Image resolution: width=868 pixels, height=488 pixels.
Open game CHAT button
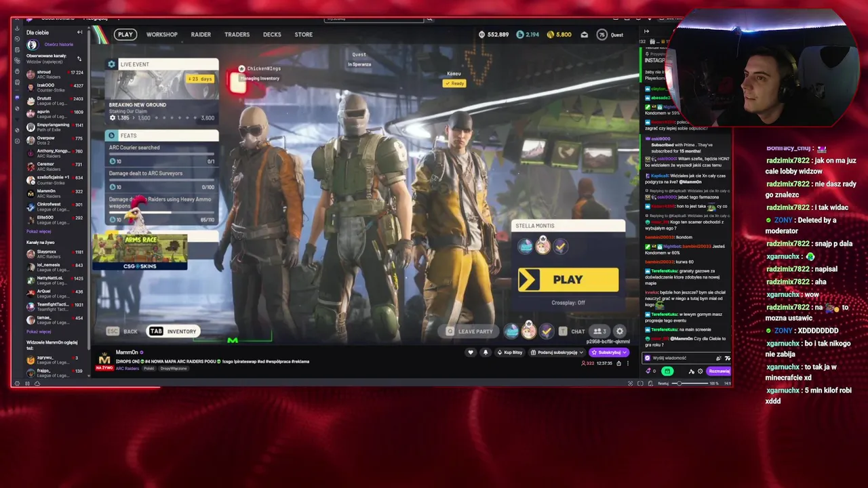572,331
